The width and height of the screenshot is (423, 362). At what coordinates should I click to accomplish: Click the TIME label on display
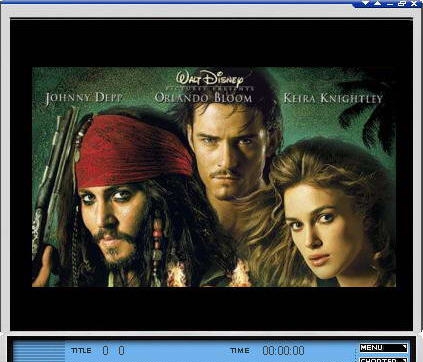240,351
